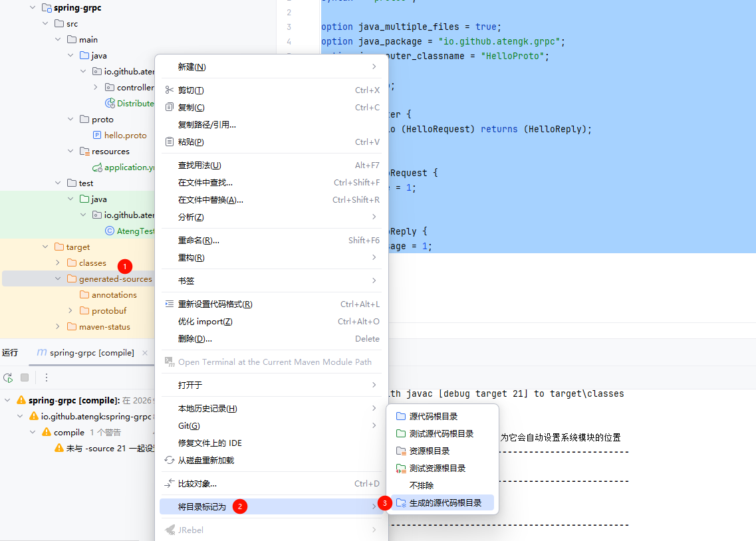Click the application.yml file icon
The image size is (756, 541).
[97, 167]
